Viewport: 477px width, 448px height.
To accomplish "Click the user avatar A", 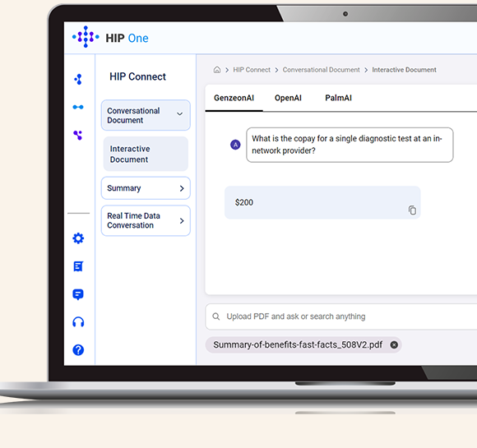I will (x=235, y=145).
